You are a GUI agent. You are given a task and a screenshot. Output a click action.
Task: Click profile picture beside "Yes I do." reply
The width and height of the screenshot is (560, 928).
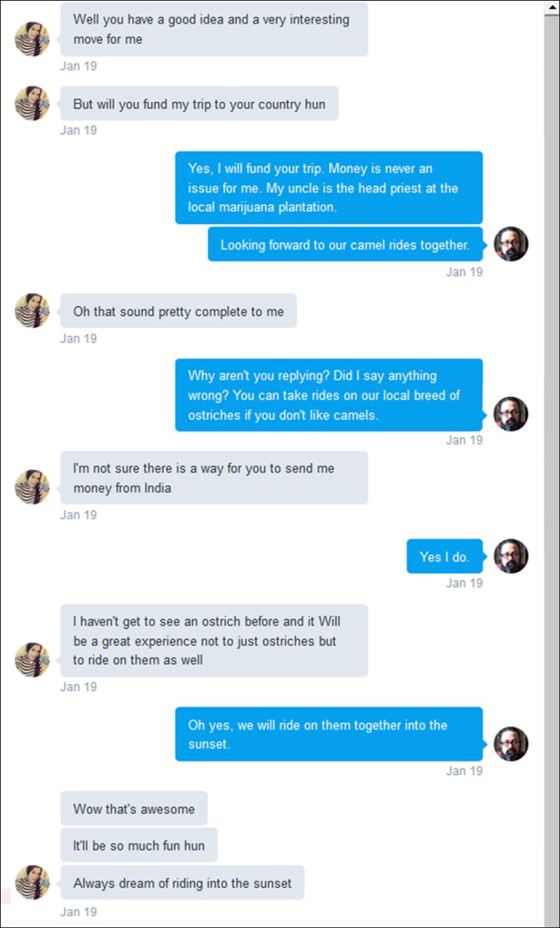(511, 556)
